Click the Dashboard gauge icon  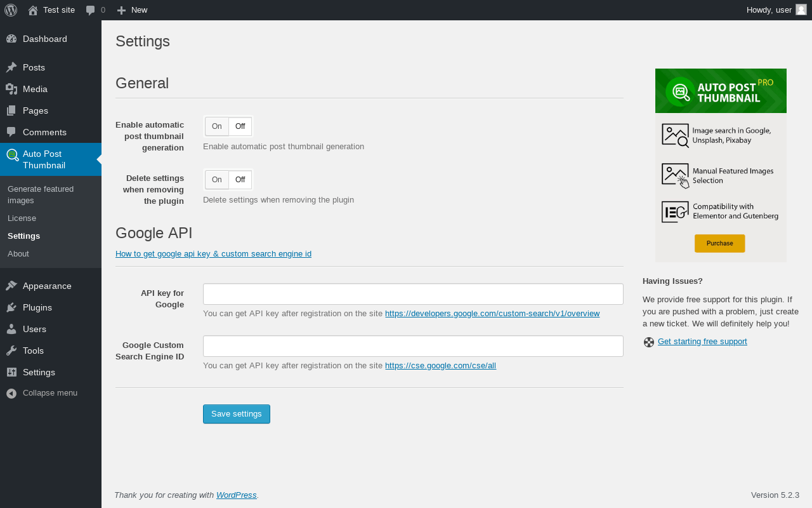coord(11,39)
